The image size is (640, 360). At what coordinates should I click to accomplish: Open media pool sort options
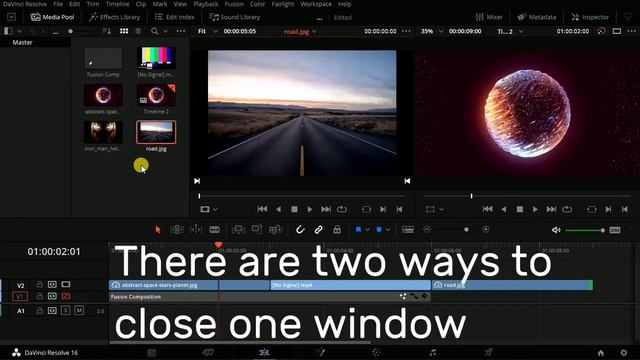(107, 31)
